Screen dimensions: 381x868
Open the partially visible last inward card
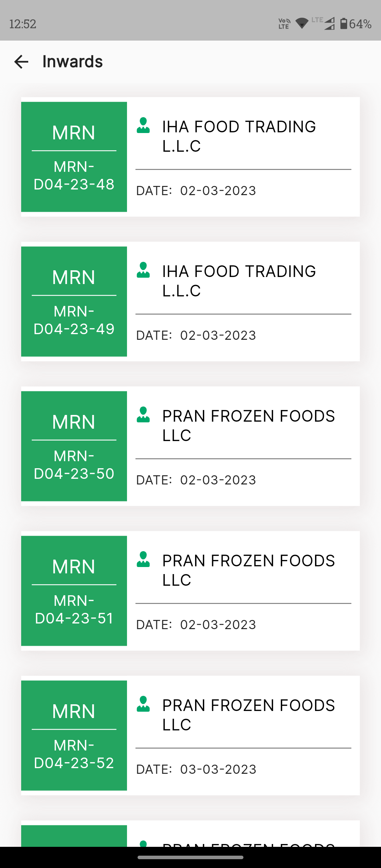[190, 836]
